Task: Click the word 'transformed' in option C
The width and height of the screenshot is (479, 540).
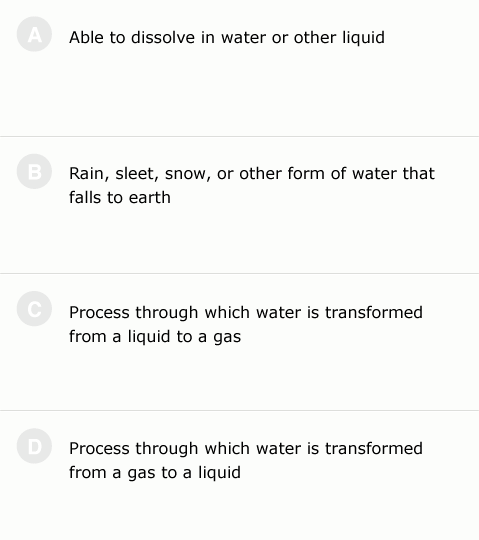Action: coord(374,312)
